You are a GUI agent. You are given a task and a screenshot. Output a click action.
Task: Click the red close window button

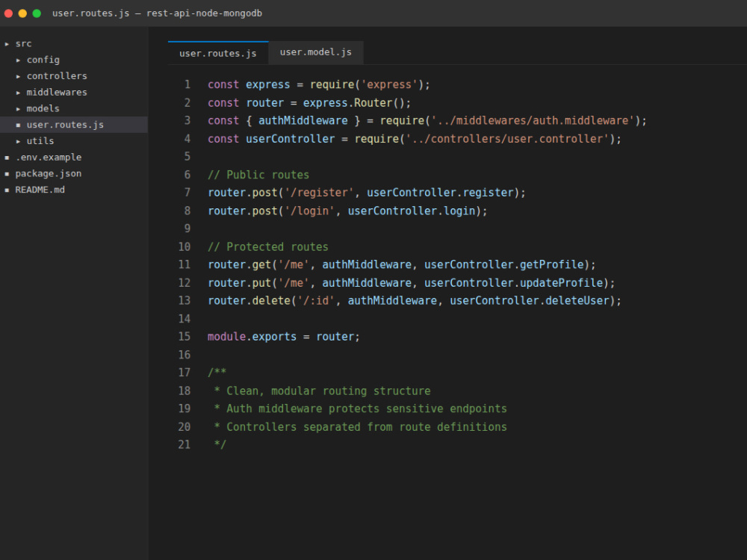(8, 13)
